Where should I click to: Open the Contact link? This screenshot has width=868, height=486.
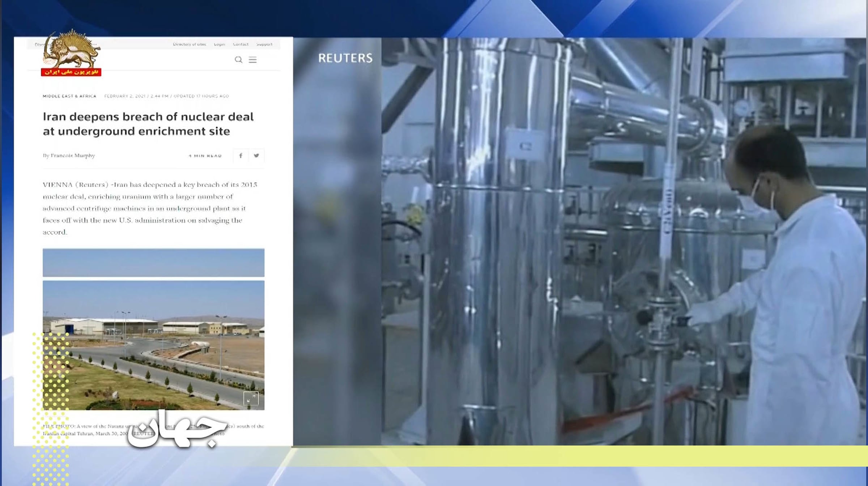coord(241,44)
